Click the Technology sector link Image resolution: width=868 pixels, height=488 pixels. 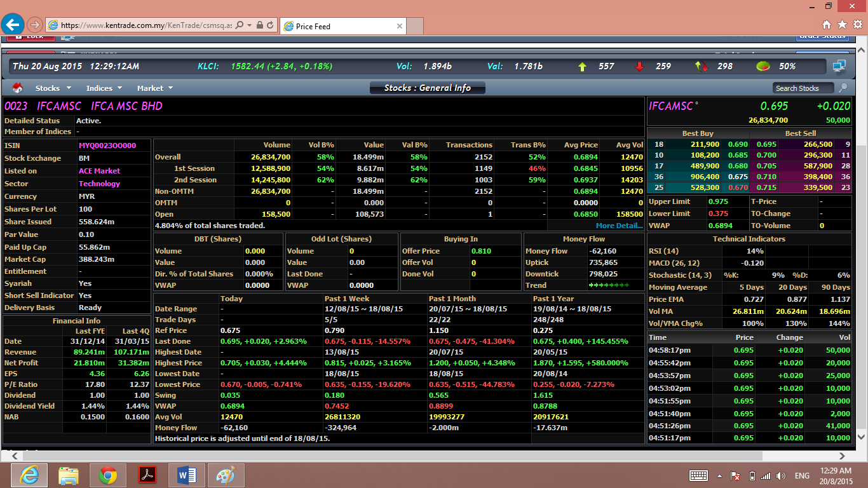(99, 184)
